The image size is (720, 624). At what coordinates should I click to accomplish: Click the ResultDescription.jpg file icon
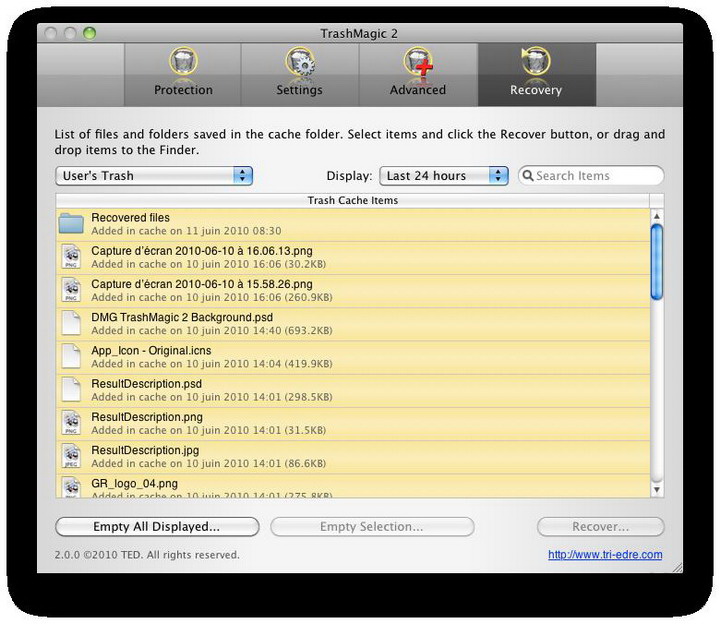pos(71,456)
